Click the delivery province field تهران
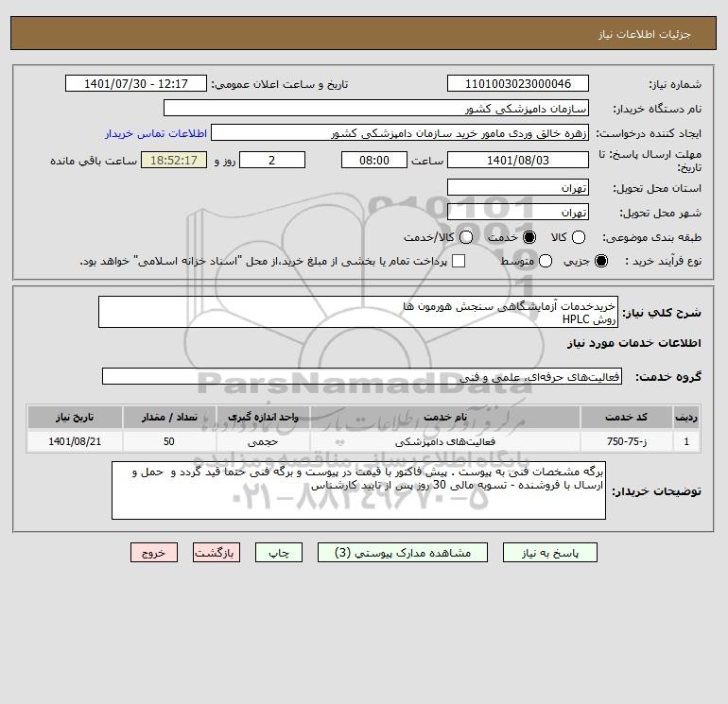The image size is (728, 704). pos(518,187)
